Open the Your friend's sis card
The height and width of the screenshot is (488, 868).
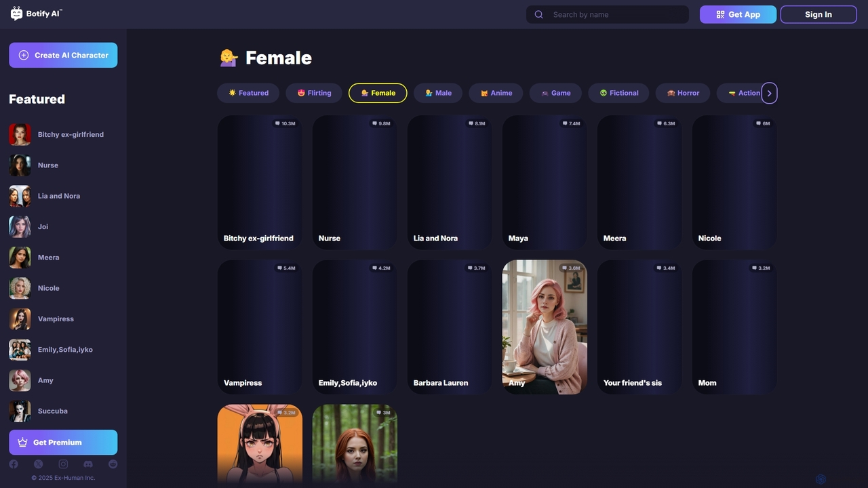pos(639,327)
